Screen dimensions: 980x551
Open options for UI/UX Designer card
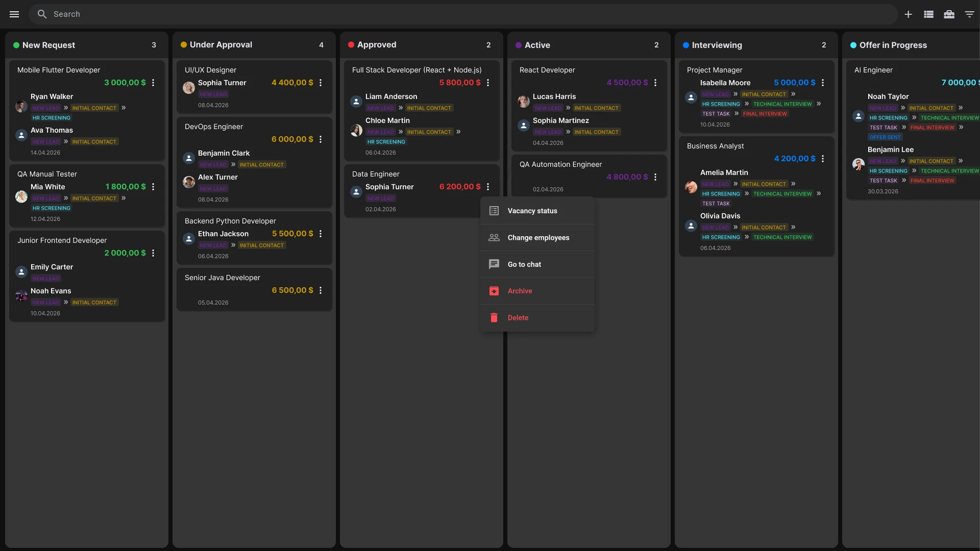[x=321, y=83]
